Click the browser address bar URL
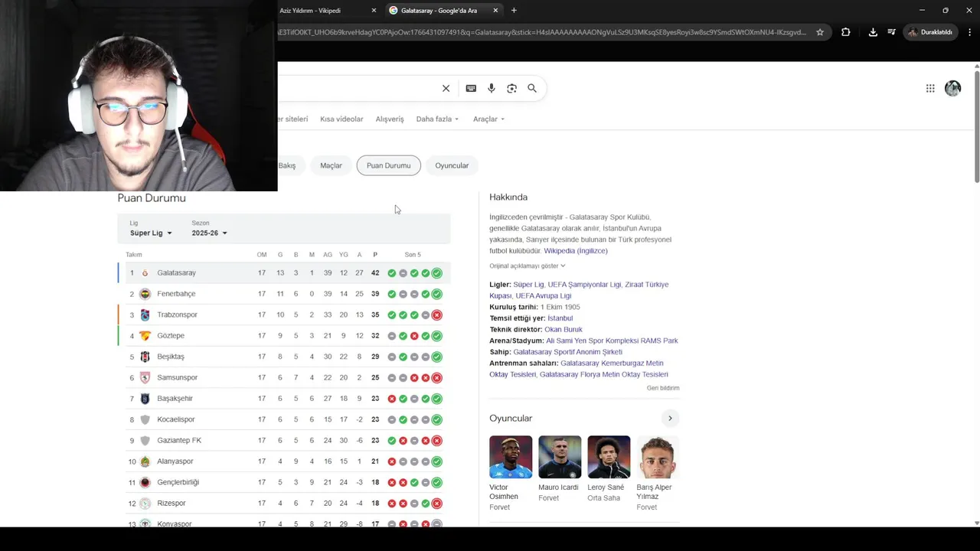Screen dimensions: 980x551 pyautogui.click(x=541, y=32)
